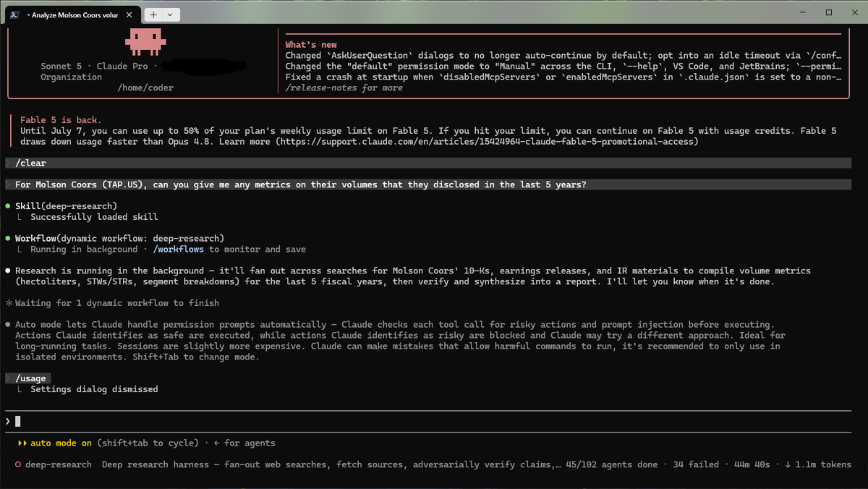The image size is (868, 489).
Task: Click the auto mode on indicator
Action: 56,443
